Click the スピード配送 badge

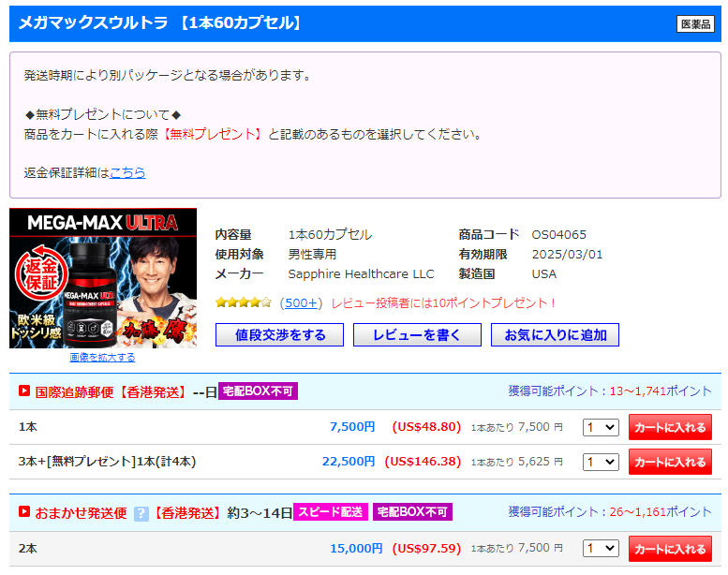(331, 512)
